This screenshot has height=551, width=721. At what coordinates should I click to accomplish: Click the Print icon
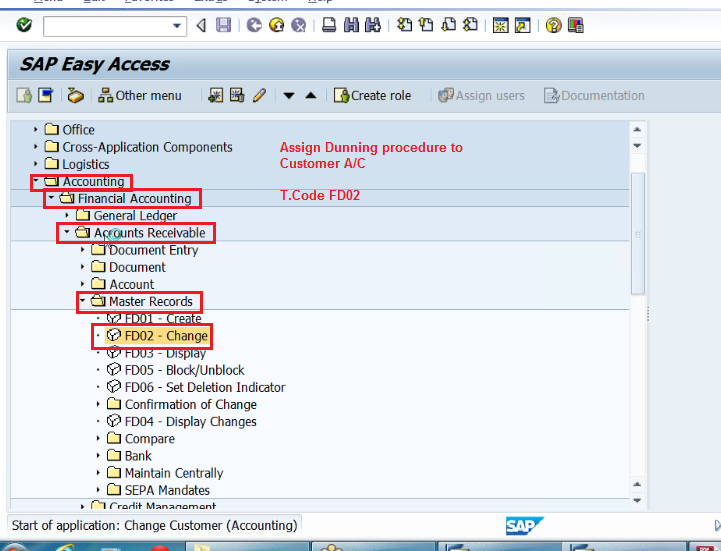329,25
